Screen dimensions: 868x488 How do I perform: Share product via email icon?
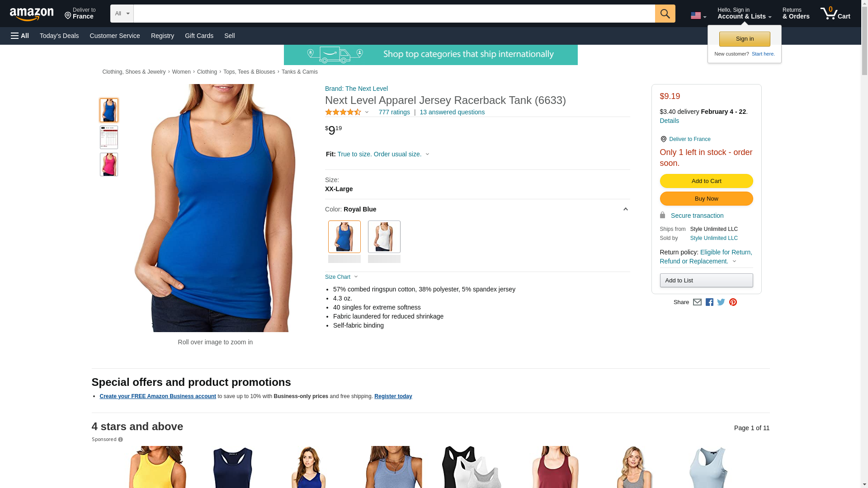pos(697,302)
